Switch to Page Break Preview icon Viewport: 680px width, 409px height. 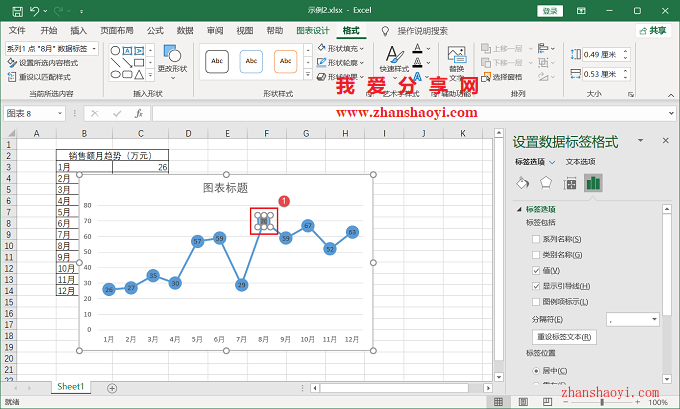coord(547,402)
